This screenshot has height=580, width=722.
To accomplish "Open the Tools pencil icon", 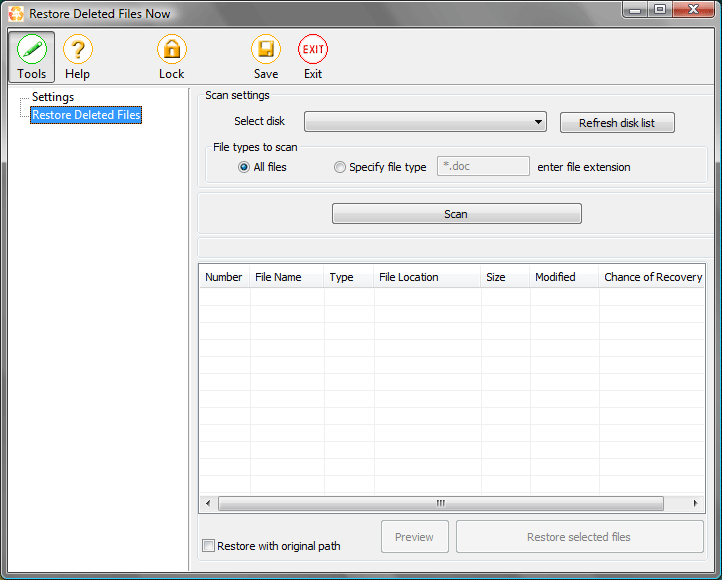I will [32, 49].
